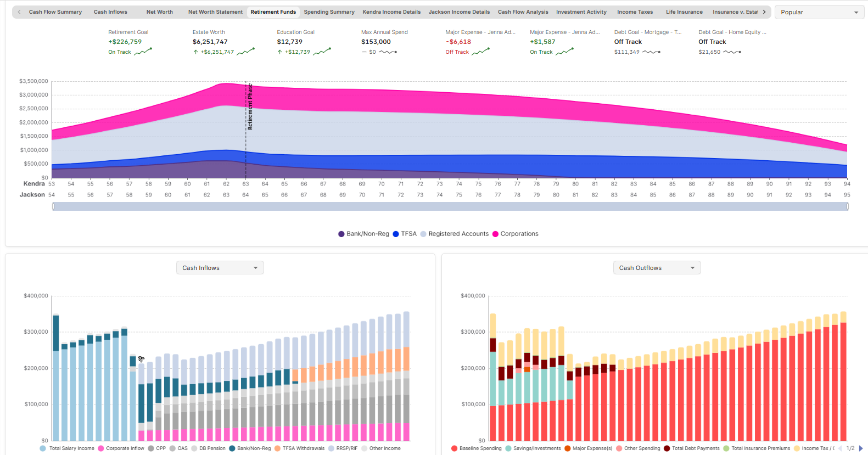Go to previous legend page arrow
The image size is (868, 455).
tap(840, 448)
